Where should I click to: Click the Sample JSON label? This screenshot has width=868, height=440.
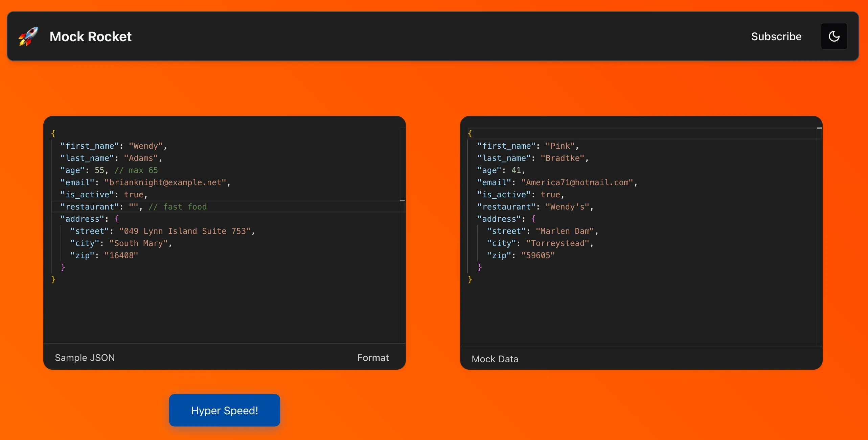pos(85,358)
